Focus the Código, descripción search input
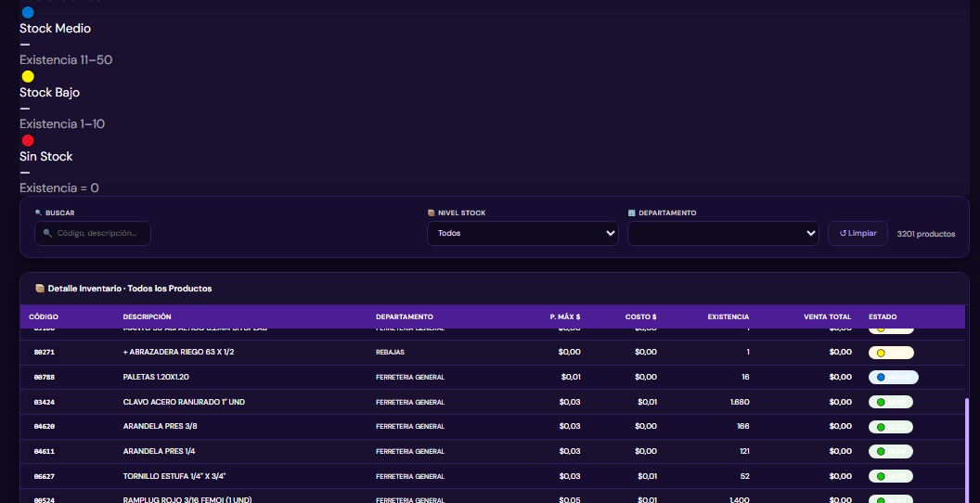The height and width of the screenshot is (503, 980). click(x=93, y=233)
